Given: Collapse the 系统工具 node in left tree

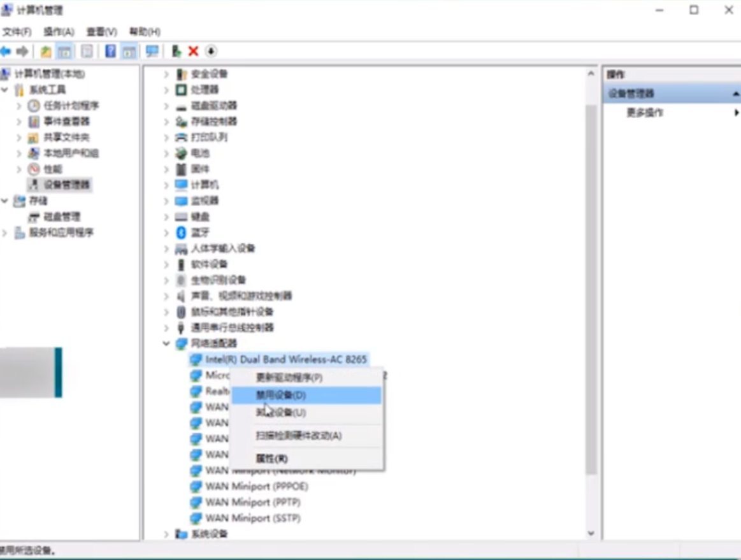Looking at the screenshot, I should pyautogui.click(x=4, y=90).
